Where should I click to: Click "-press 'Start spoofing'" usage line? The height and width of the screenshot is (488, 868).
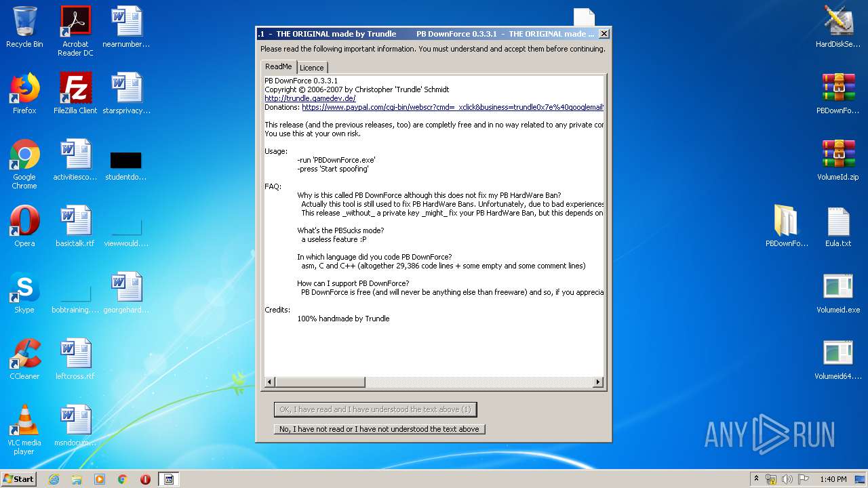click(333, 169)
